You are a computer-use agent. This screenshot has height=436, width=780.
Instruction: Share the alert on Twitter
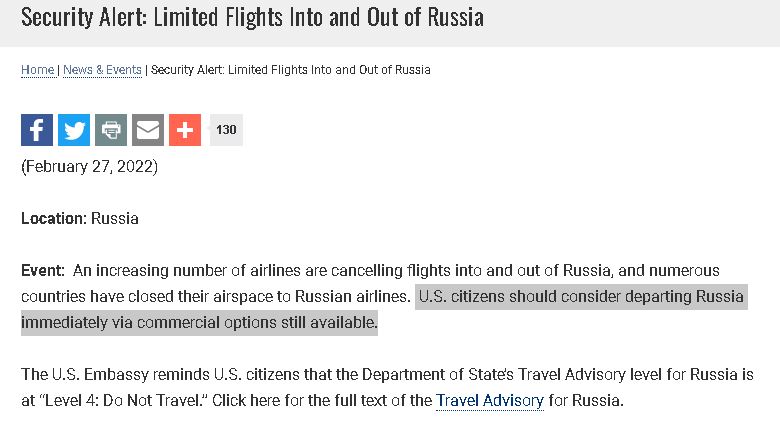click(74, 130)
